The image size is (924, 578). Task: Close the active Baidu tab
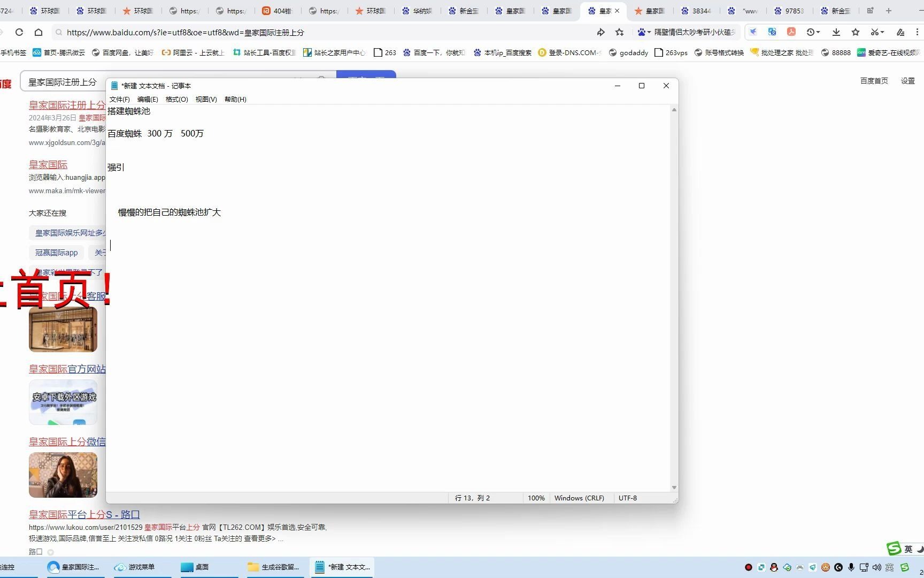617,11
